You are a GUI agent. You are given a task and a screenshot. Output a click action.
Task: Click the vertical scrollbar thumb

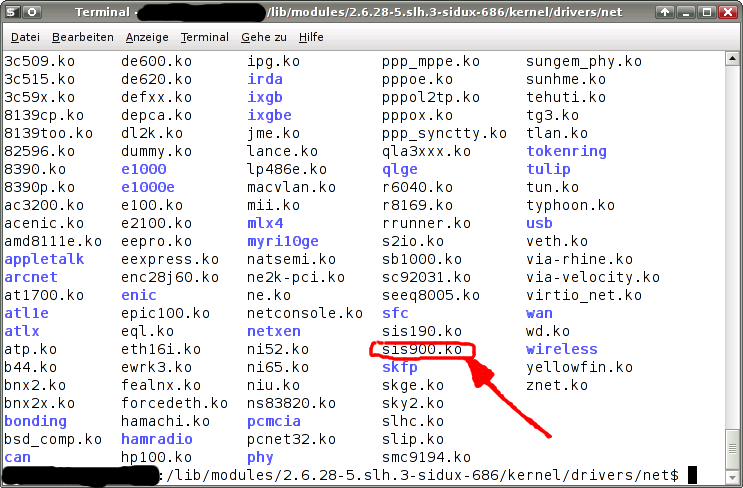coord(732,448)
